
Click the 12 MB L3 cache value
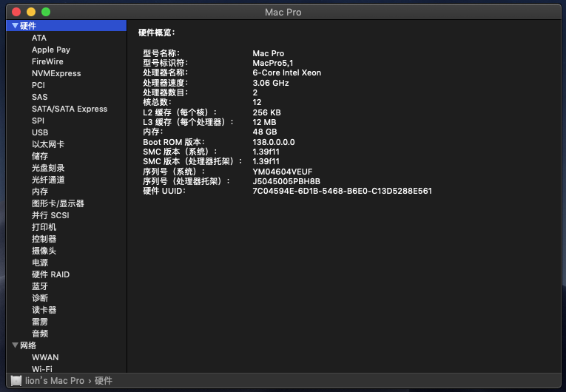coord(264,122)
